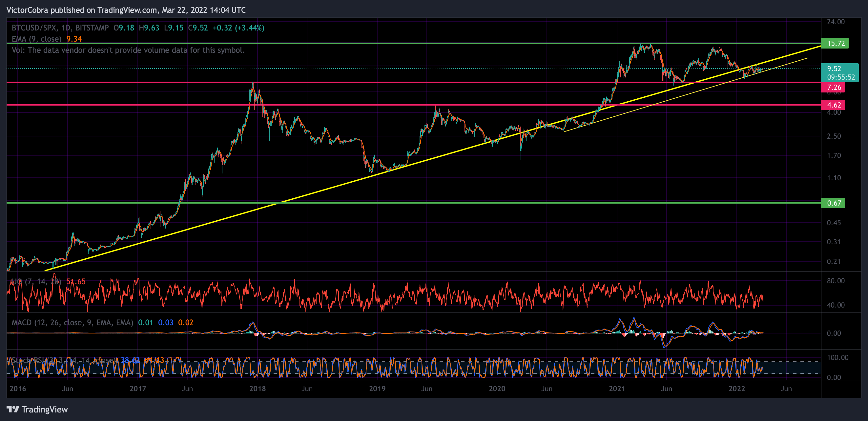The image size is (868, 421).
Task: Click the 80.00 UO scale value
Action: point(836,281)
